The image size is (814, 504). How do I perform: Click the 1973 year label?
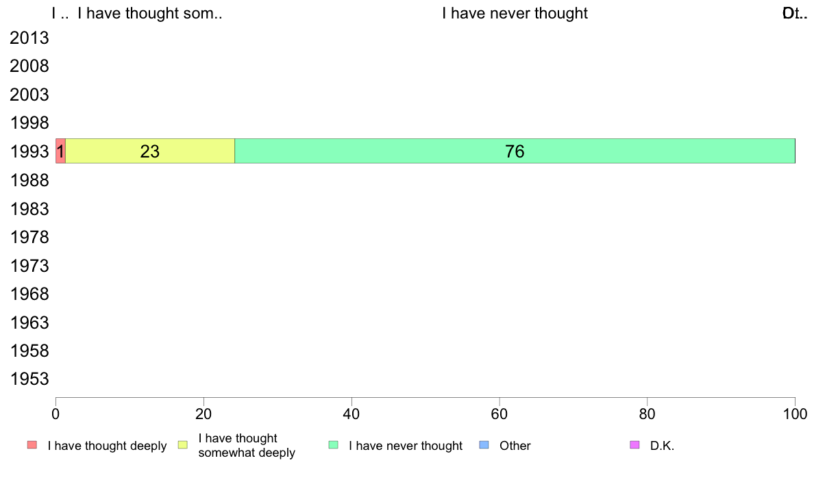click(29, 266)
